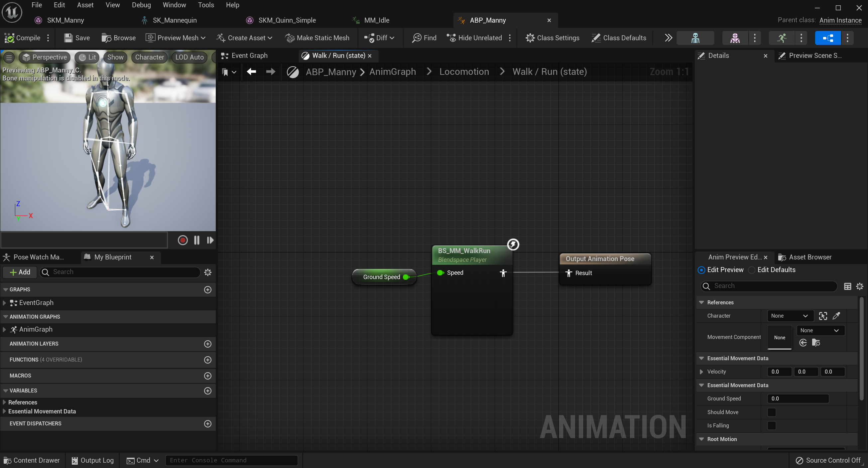Toggle Is Falling checkbox
The image size is (868, 468).
(771, 425)
